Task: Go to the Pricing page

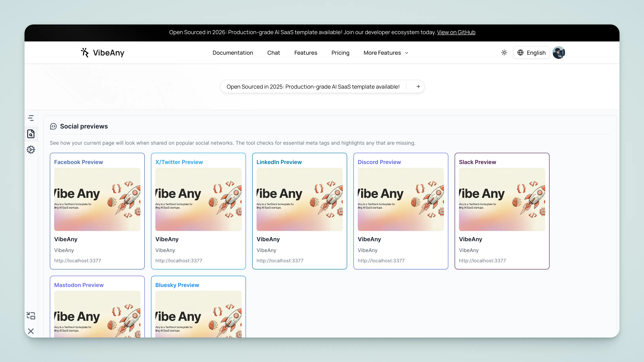Action: tap(340, 53)
